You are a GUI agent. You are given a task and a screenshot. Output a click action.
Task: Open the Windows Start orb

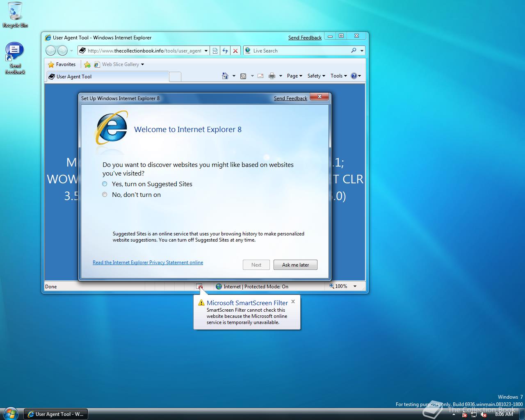point(11,413)
